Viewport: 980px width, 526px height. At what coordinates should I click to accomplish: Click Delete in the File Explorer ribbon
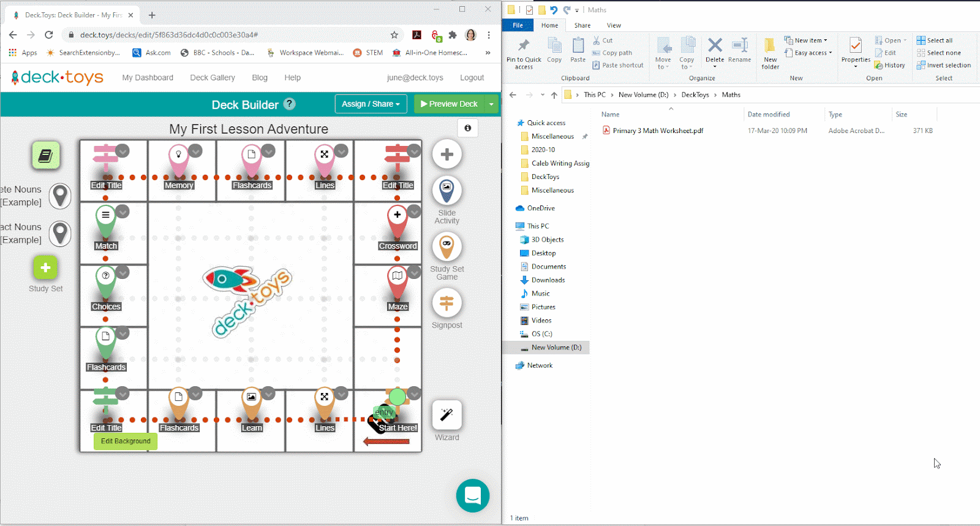(715, 51)
